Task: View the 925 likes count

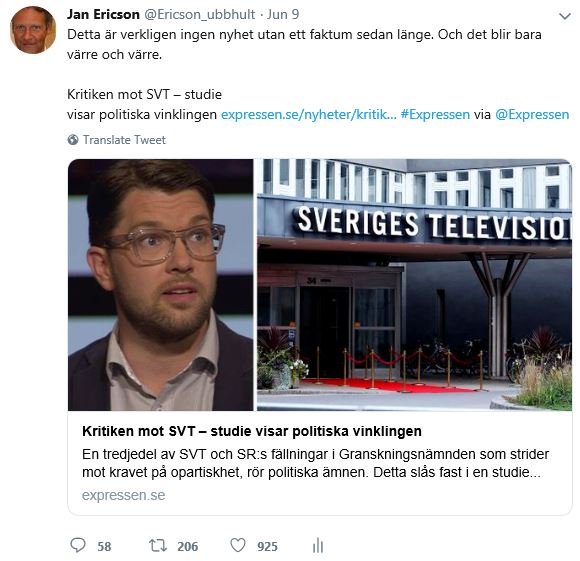Action: tap(267, 546)
